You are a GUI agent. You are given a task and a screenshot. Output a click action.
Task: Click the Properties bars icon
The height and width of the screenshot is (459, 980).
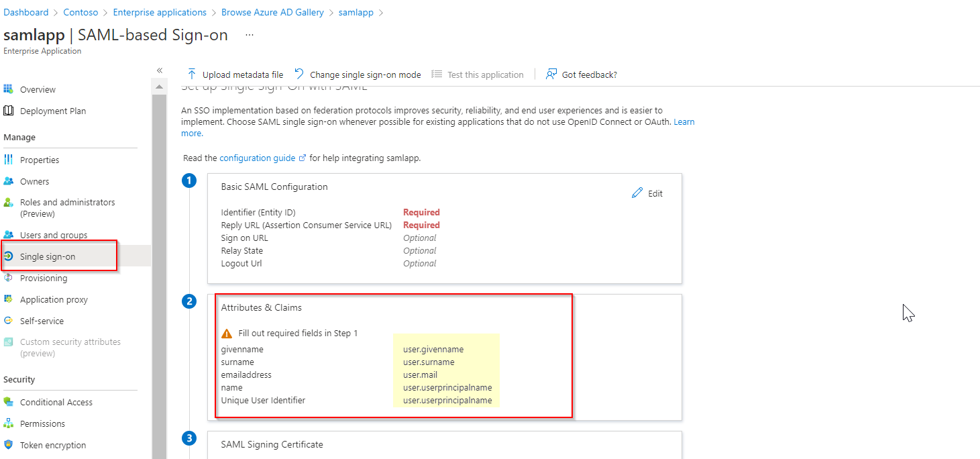[x=8, y=160]
